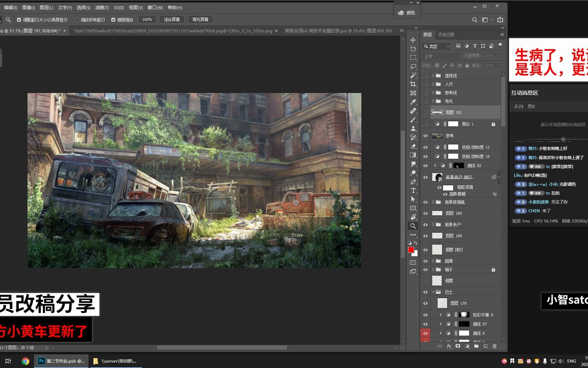The image size is (588, 368).
Task: Select the Pen tool
Action: [413, 182]
